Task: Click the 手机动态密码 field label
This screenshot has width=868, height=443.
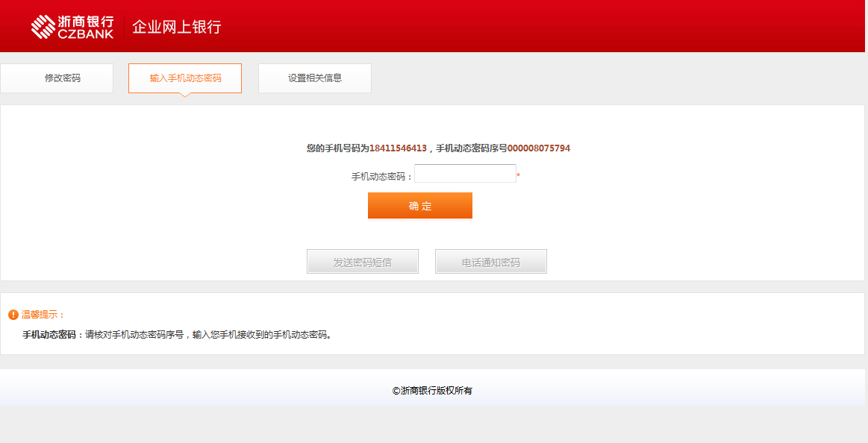Action: (381, 177)
